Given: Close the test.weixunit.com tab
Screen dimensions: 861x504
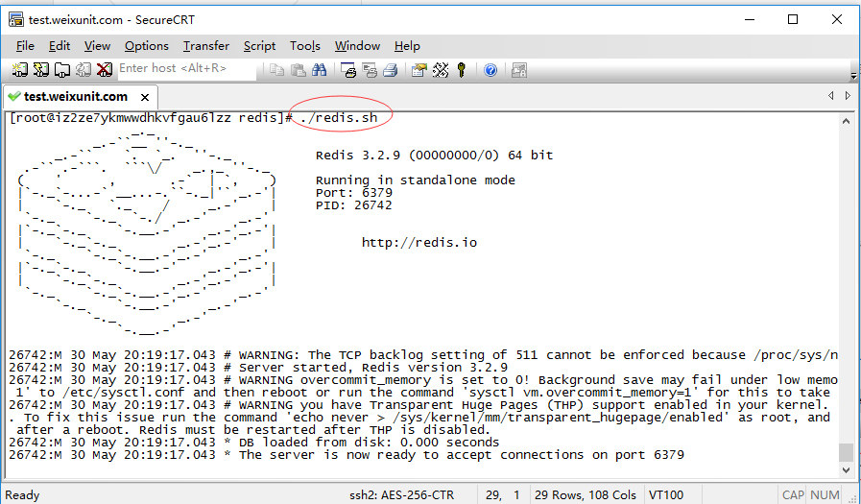Looking at the screenshot, I should 145,97.
